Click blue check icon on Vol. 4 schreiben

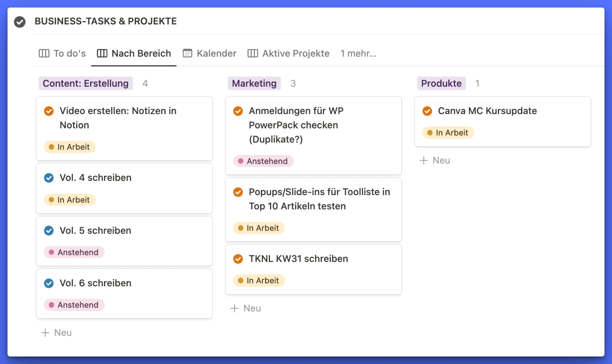[x=49, y=178]
